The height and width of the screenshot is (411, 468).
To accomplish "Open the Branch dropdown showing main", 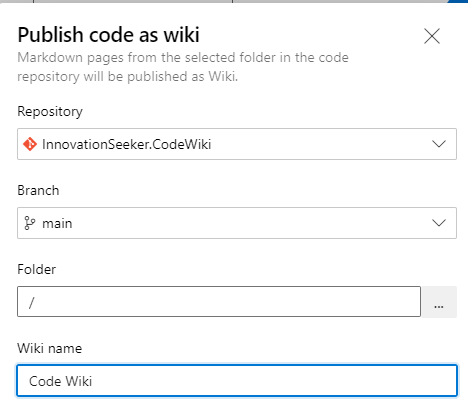I will (x=237, y=223).
